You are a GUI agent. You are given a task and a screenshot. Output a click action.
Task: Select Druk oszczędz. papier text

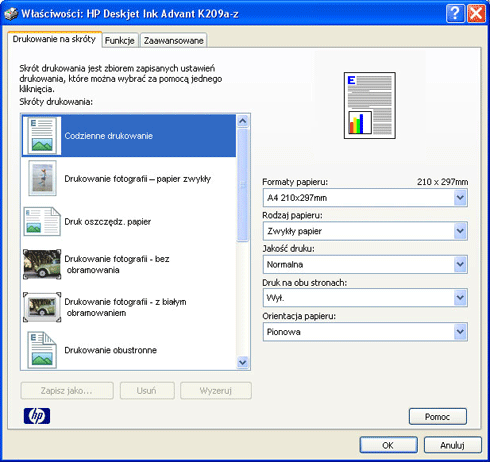[108, 222]
